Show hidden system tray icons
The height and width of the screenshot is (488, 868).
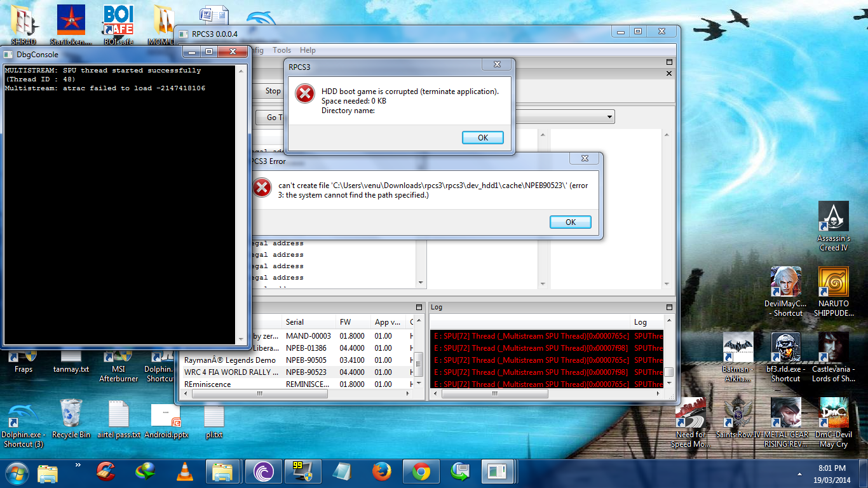[x=799, y=474]
